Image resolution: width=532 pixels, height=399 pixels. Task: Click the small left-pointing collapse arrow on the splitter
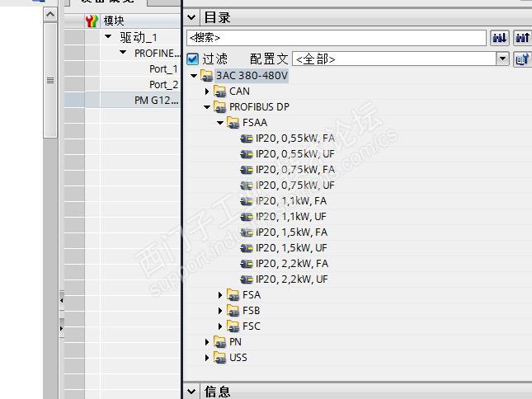pyautogui.click(x=61, y=300)
